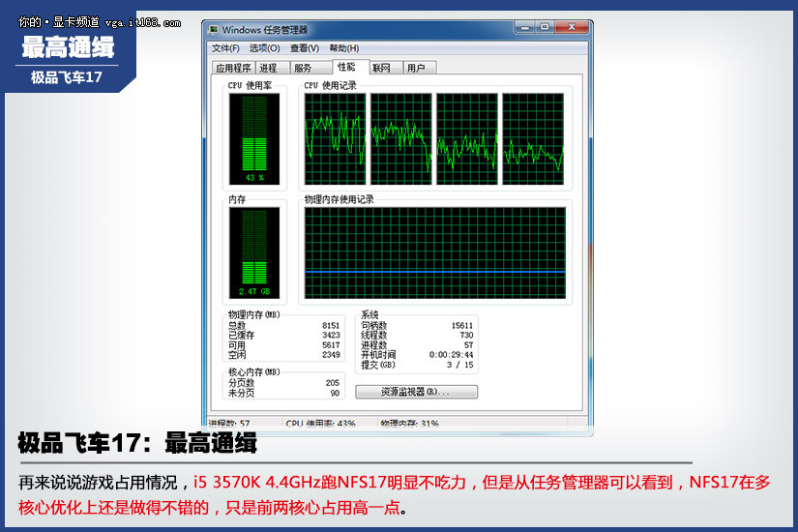Click the 句柄数 value 15611
The image size is (798, 532).
coord(462,325)
